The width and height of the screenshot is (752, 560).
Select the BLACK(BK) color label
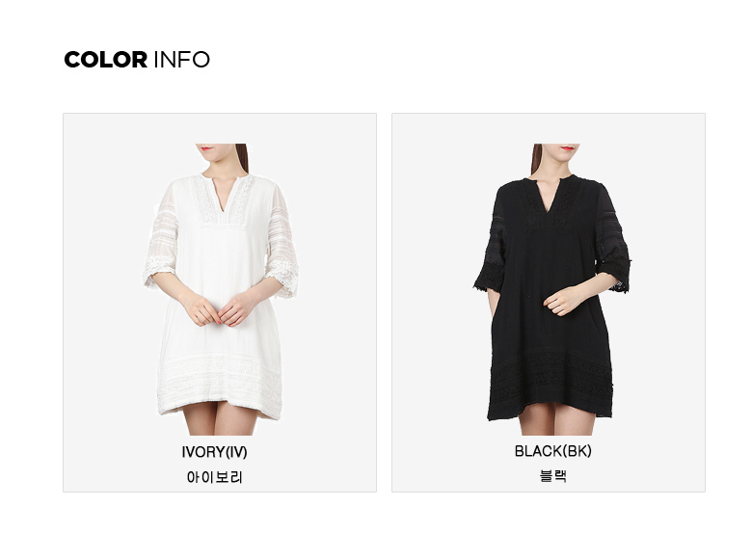pos(553,451)
